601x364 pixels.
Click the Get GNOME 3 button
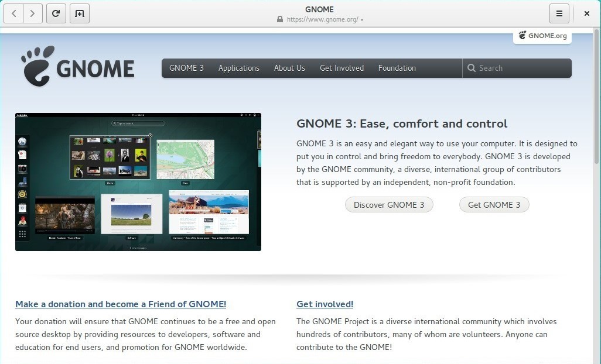coord(494,205)
